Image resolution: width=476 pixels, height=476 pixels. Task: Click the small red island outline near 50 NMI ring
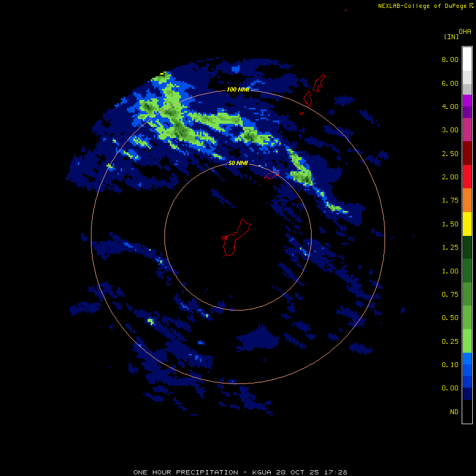pyautogui.click(x=272, y=175)
